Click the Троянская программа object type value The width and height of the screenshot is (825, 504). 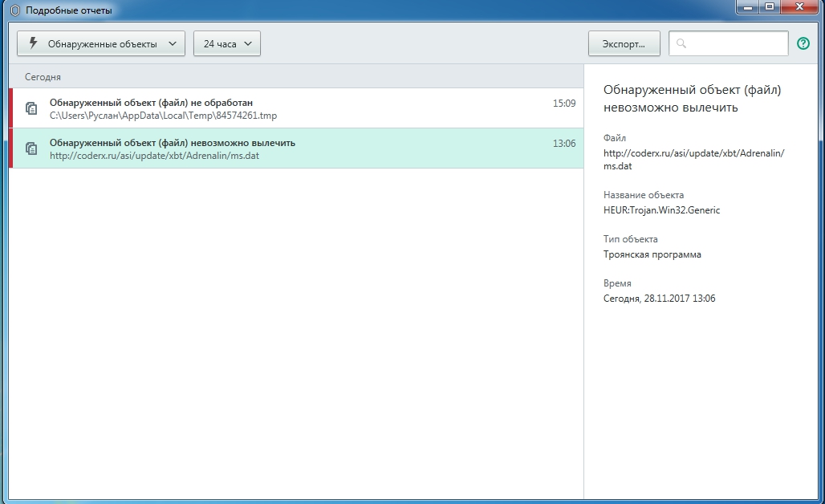(652, 254)
